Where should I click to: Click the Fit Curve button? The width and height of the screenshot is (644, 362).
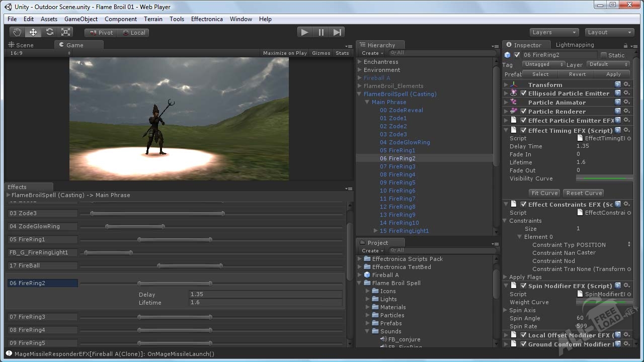tap(544, 193)
